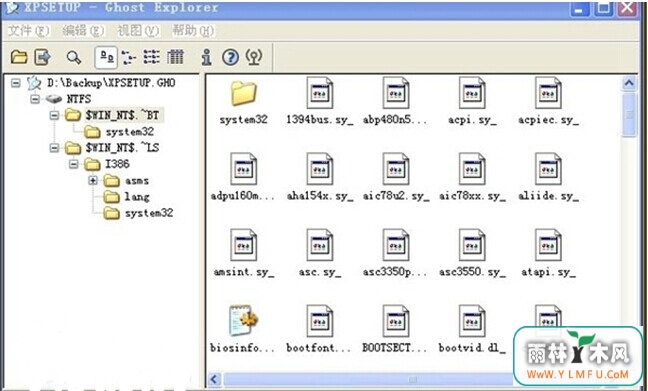Select the biosinfo... file icon

(x=243, y=321)
